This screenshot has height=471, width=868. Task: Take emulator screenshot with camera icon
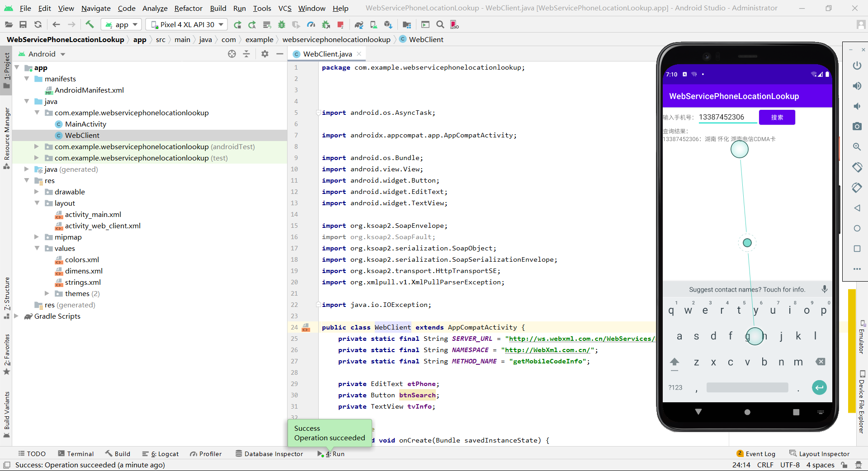pos(857,127)
